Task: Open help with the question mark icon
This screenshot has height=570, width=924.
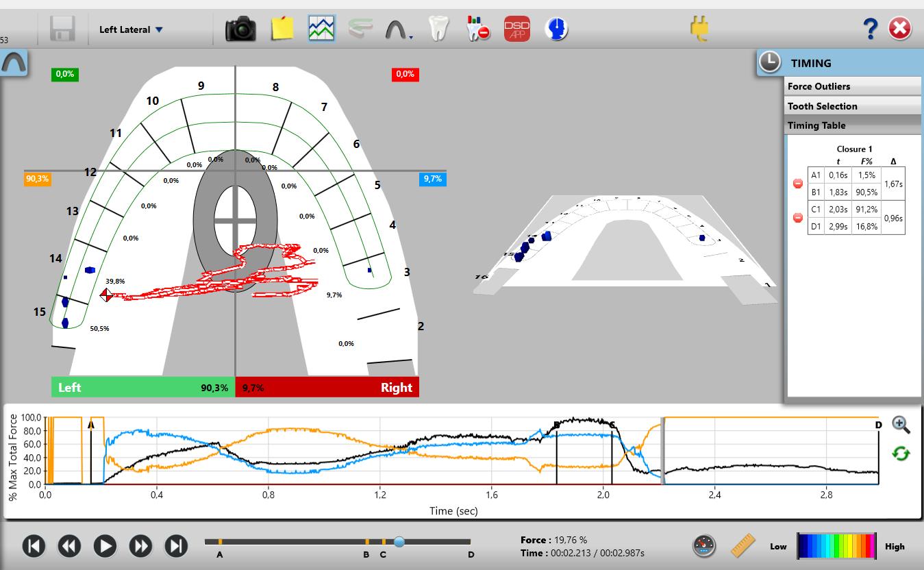Action: point(869,29)
